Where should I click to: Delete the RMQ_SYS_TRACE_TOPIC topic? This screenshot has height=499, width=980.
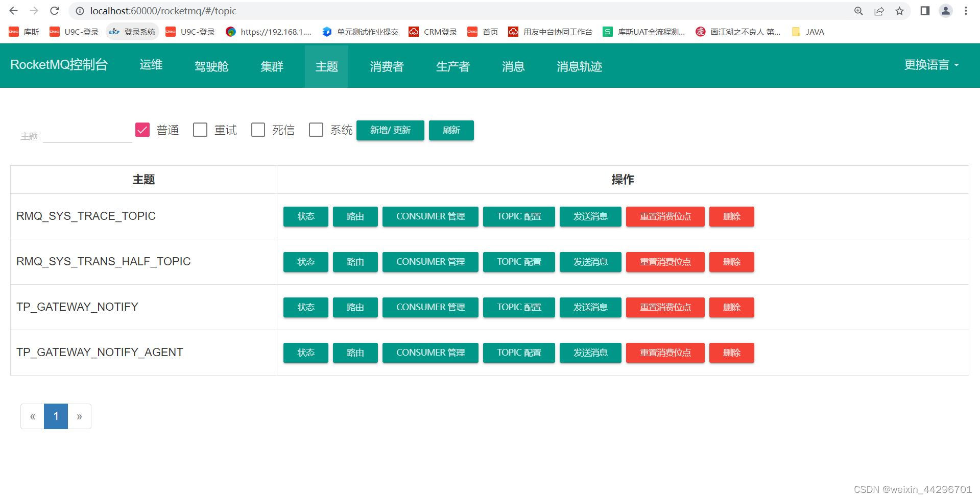[x=732, y=216]
